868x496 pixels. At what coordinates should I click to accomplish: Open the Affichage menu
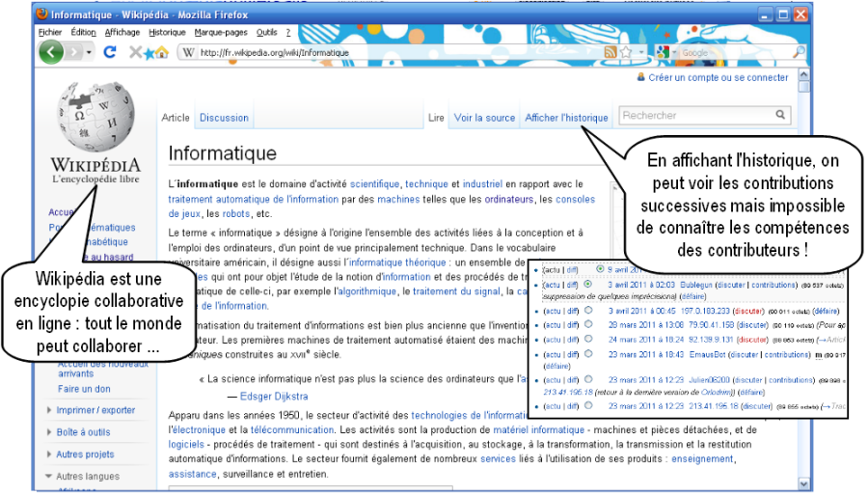point(122,32)
